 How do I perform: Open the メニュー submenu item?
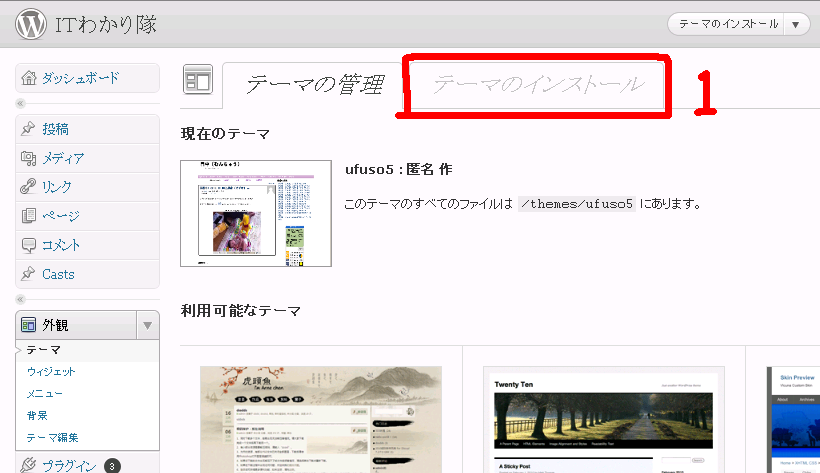tap(45, 393)
